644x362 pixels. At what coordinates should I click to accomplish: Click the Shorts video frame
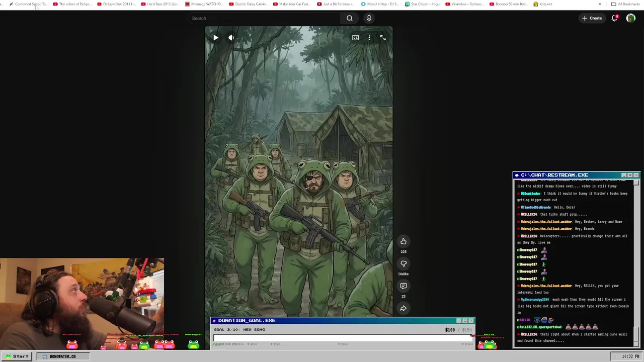(298, 171)
